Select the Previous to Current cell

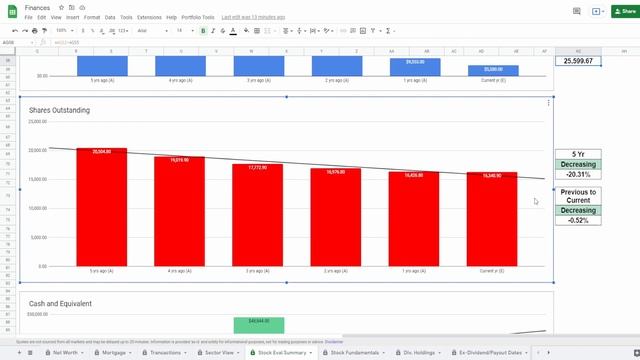click(x=578, y=196)
